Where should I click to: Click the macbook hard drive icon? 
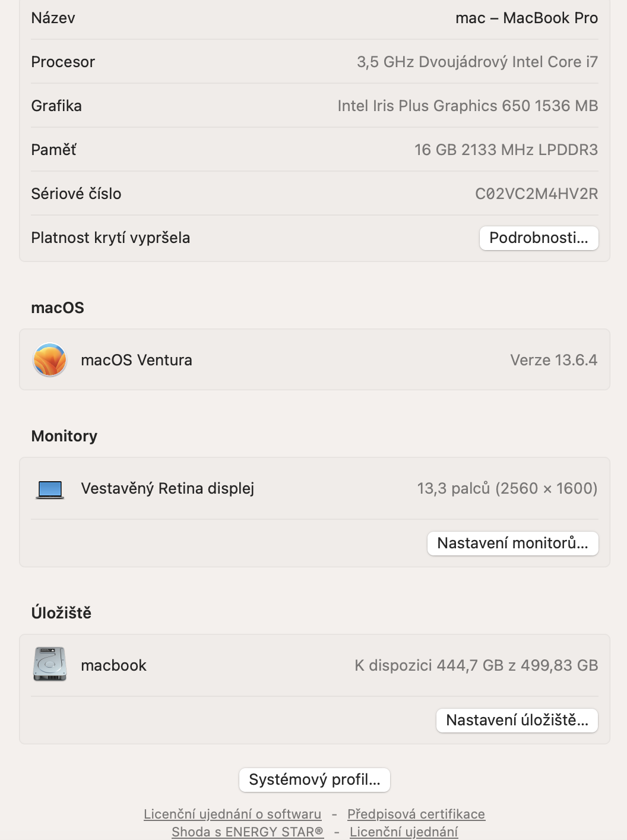(50, 664)
